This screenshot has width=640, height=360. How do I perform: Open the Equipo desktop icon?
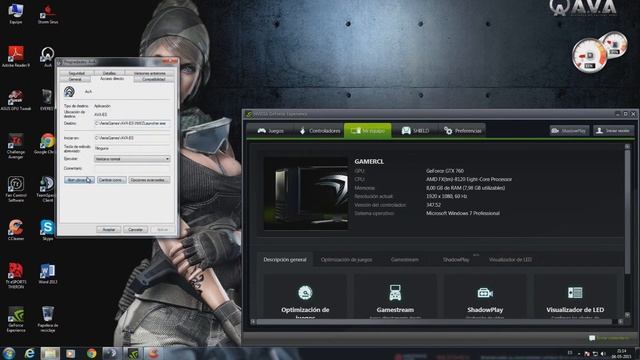16,13
